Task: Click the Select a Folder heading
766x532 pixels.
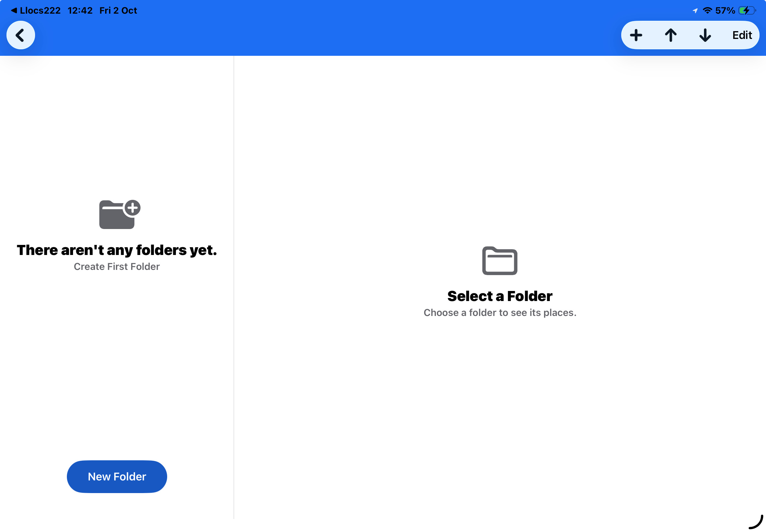Action: coord(500,296)
